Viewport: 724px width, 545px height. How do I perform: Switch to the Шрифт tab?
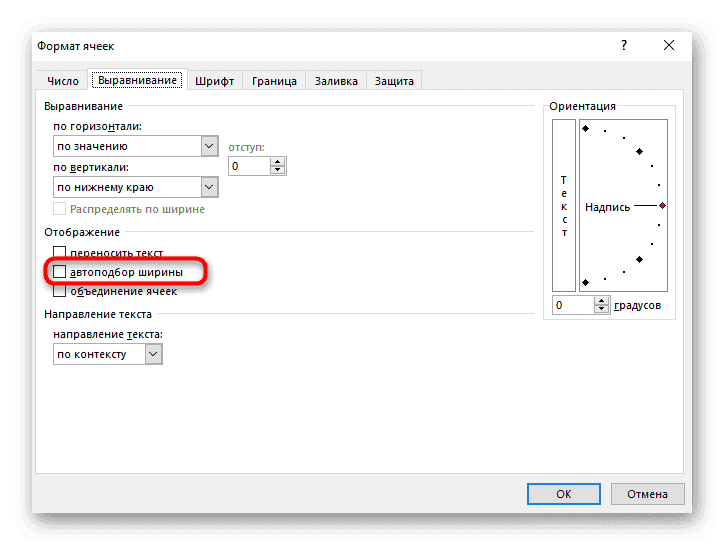pyautogui.click(x=215, y=81)
